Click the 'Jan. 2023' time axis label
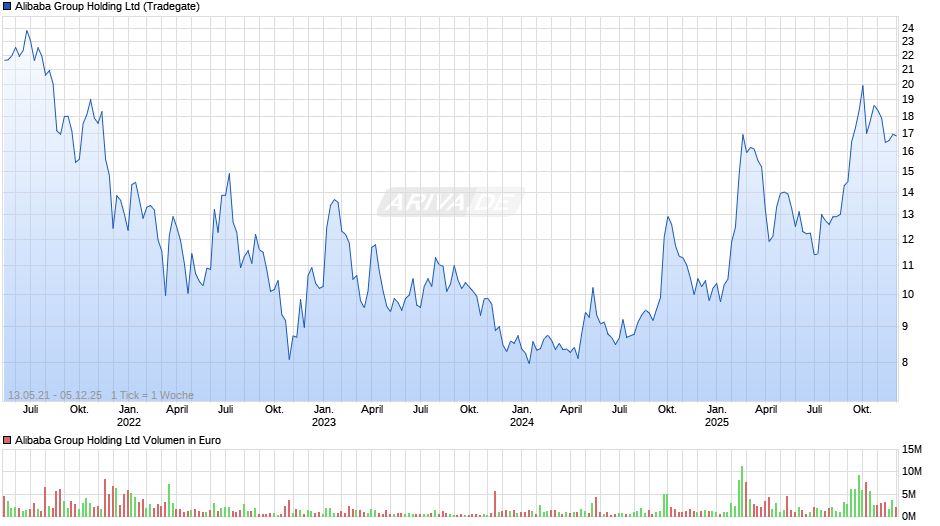This screenshot has width=940, height=526. [324, 416]
